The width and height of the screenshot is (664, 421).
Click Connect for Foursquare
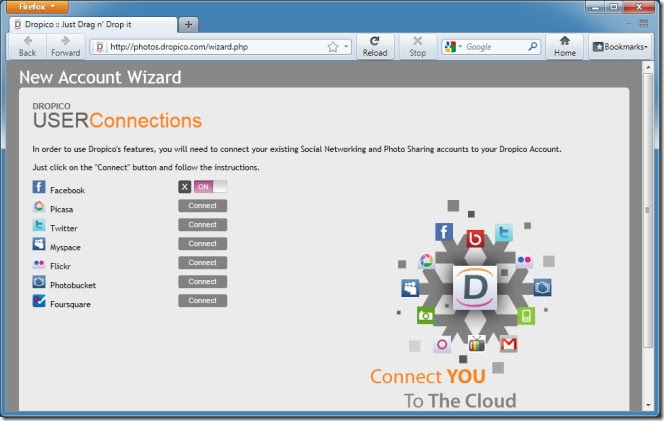click(202, 301)
